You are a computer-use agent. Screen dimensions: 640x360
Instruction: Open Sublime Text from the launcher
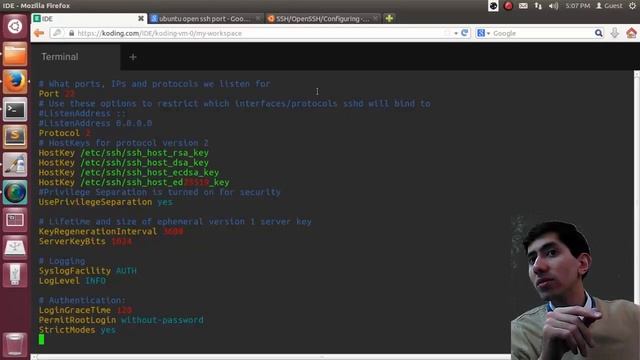[15, 137]
